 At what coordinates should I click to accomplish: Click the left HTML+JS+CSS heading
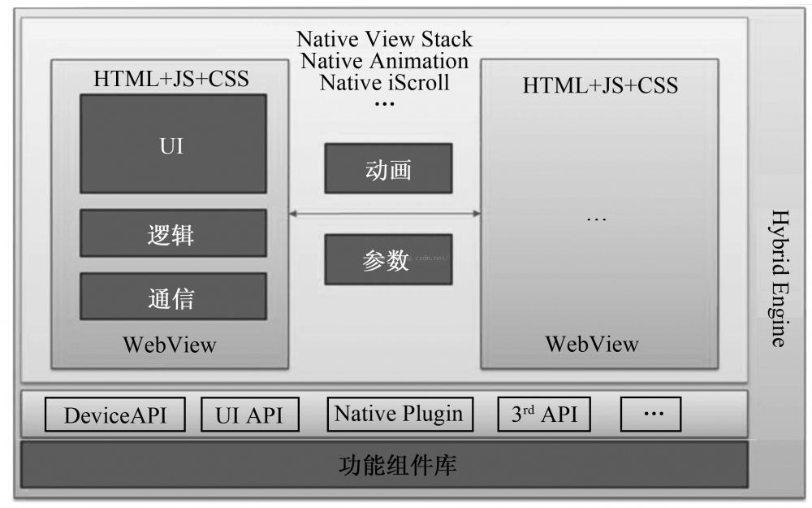[x=171, y=79]
